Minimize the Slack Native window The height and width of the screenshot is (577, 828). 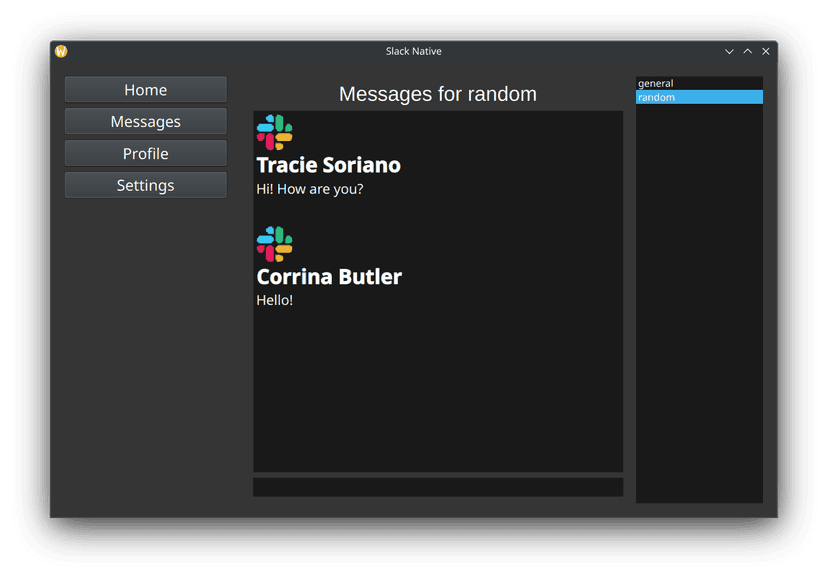click(x=729, y=51)
